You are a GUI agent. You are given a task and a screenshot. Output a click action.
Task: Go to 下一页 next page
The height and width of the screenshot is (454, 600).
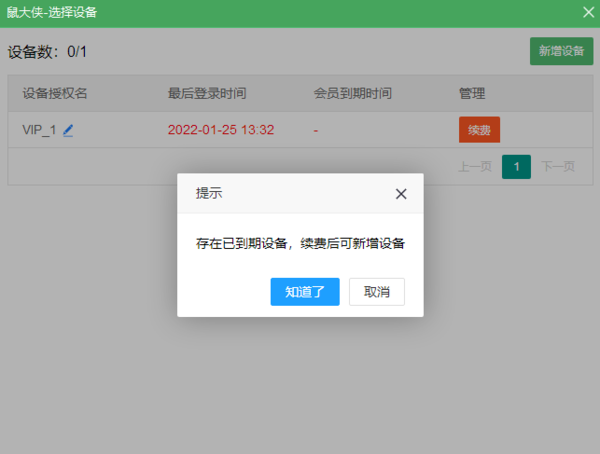557,166
